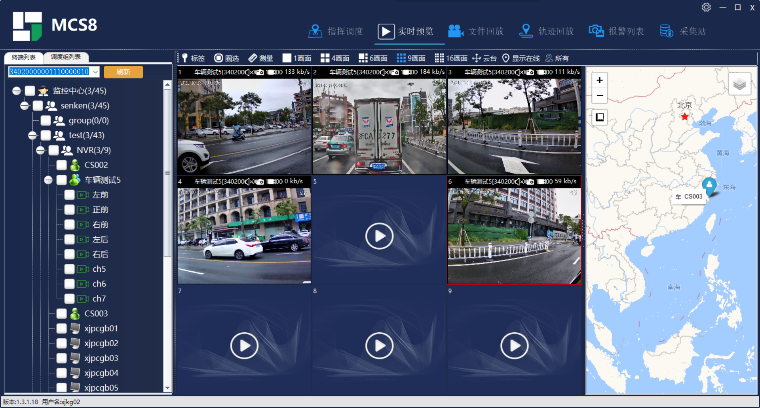The image size is (760, 408).
Task: Open the map layers switcher
Action: [738, 85]
